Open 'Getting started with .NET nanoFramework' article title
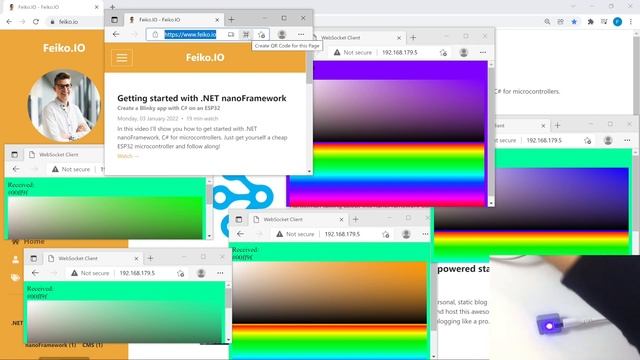The height and width of the screenshot is (360, 640). pos(202,98)
